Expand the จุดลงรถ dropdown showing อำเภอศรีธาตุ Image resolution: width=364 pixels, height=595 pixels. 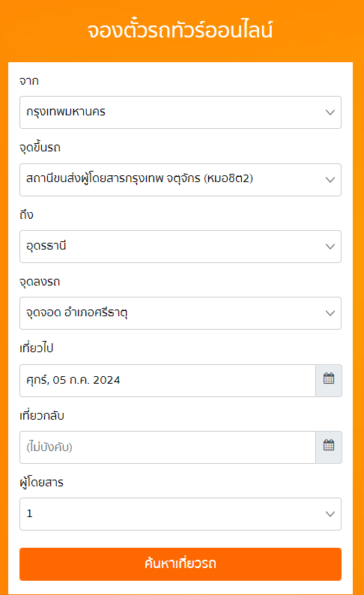pyautogui.click(x=181, y=313)
